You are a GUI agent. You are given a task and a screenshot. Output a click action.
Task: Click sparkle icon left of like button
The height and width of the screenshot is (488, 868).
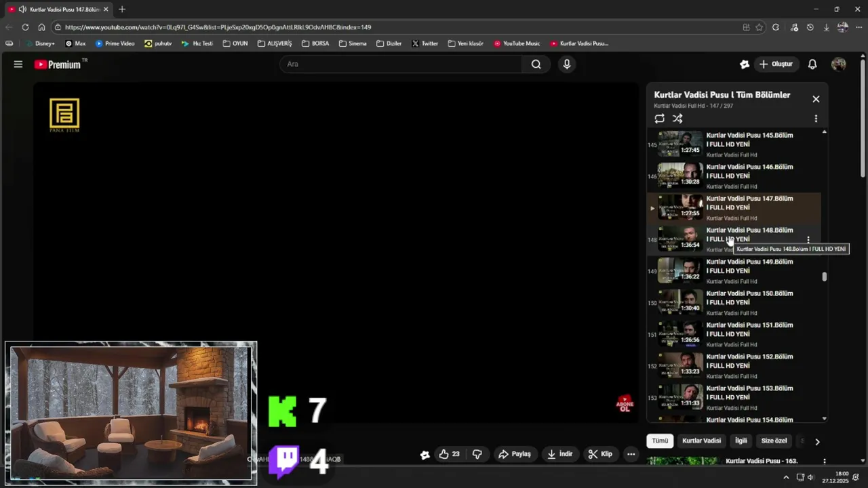point(425,455)
